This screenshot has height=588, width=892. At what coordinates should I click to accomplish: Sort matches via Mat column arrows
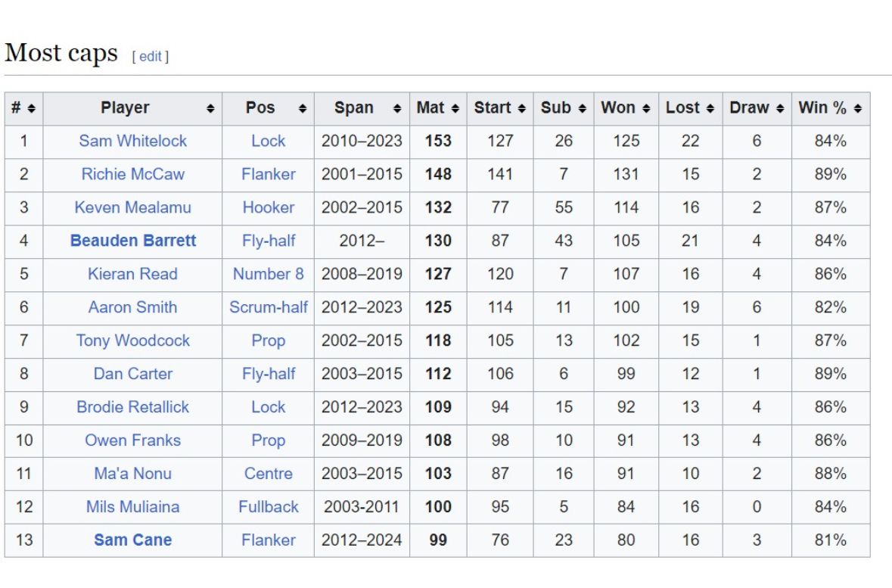[455, 109]
